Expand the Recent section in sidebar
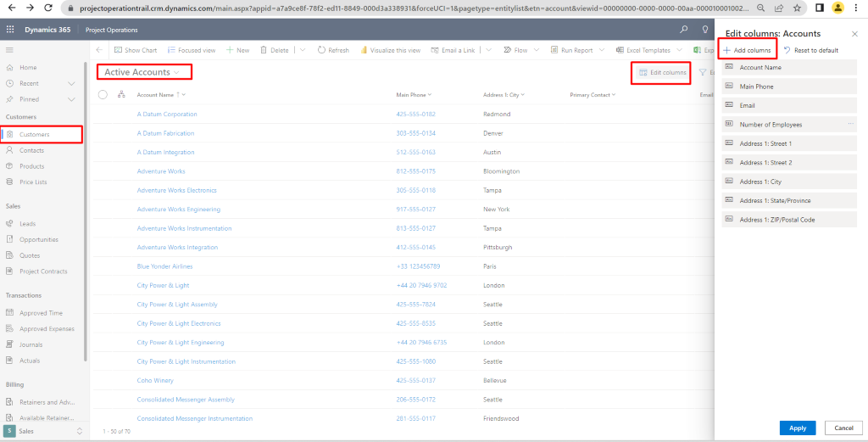Viewport: 868px width, 442px height. (71, 83)
